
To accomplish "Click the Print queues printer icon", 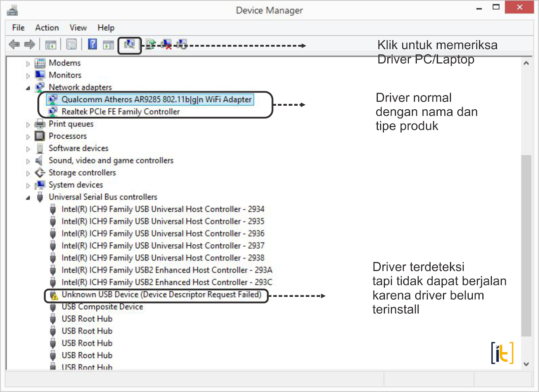I will [x=40, y=124].
